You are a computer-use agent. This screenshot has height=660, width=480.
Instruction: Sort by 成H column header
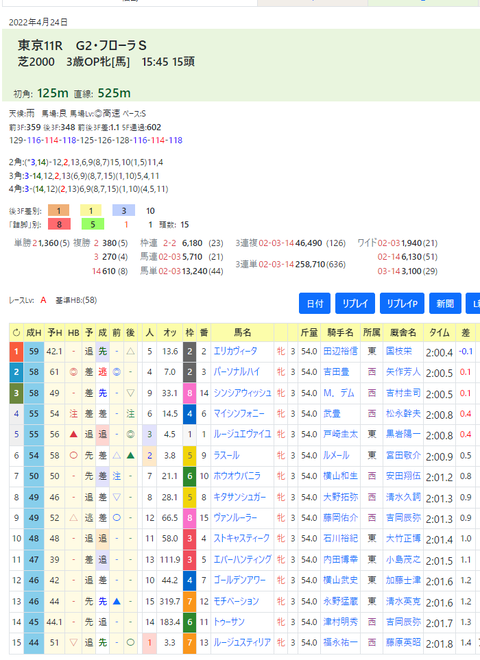pos(34,333)
